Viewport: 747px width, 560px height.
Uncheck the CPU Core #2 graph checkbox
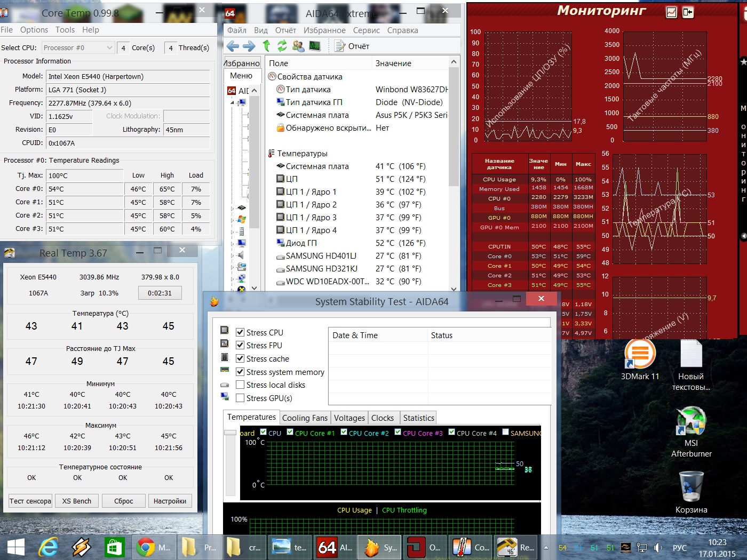(344, 432)
